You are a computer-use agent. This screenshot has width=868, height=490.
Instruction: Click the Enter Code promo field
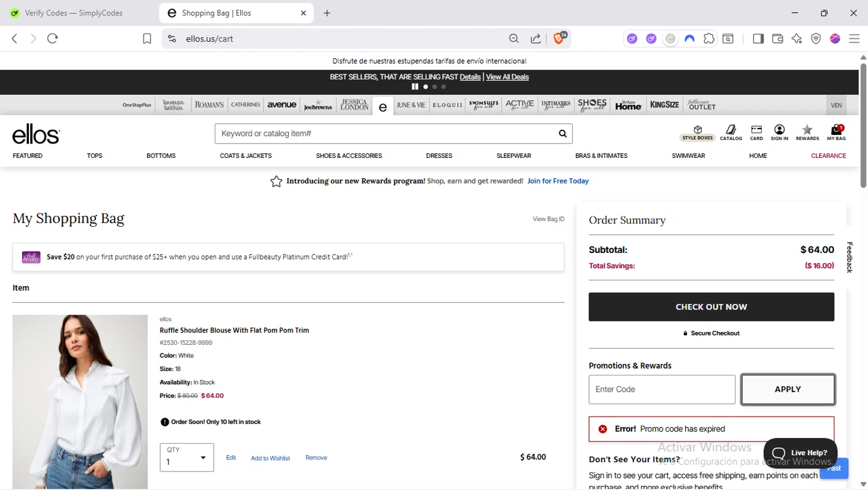[x=662, y=389]
